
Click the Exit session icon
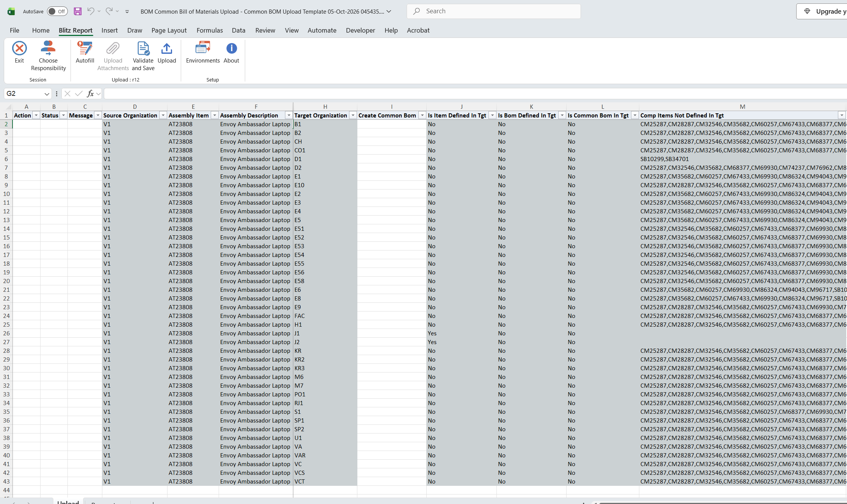(19, 49)
